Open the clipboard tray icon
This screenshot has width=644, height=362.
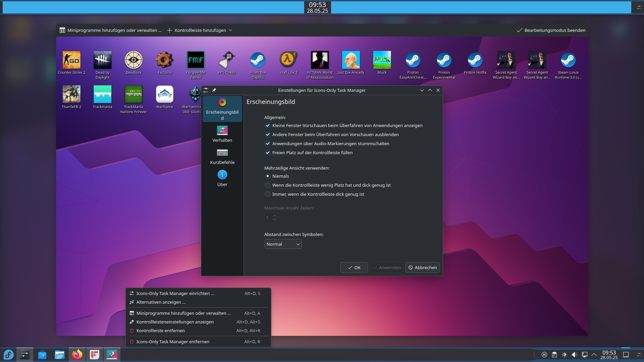pyautogui.click(x=554, y=355)
